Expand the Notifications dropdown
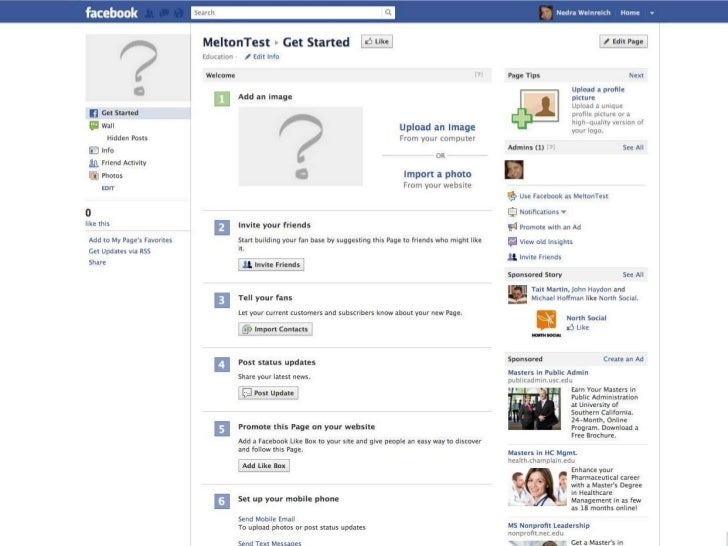The width and height of the screenshot is (728, 546). 543,212
